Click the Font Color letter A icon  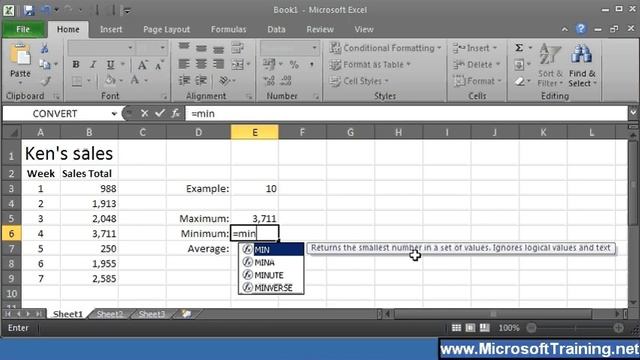pos(135,81)
